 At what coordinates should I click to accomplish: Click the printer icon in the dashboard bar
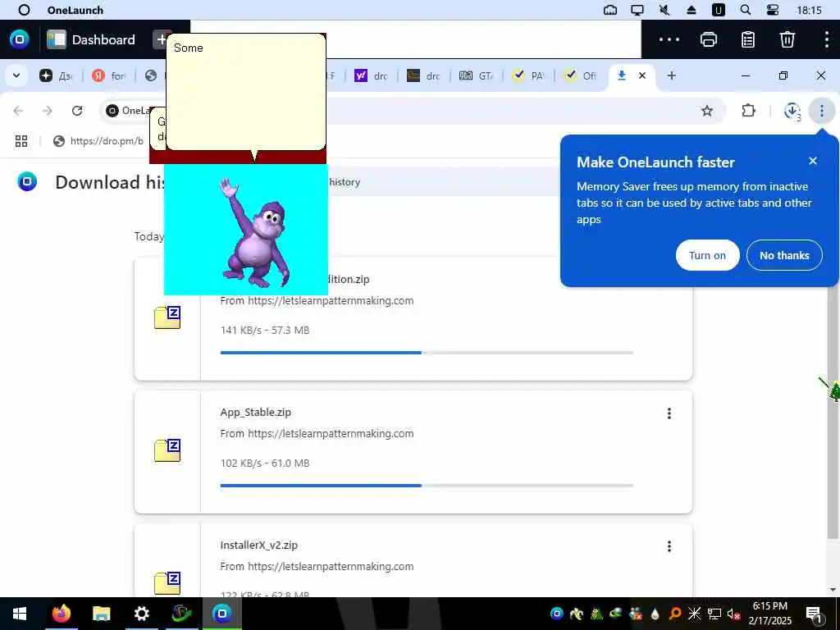click(x=709, y=39)
